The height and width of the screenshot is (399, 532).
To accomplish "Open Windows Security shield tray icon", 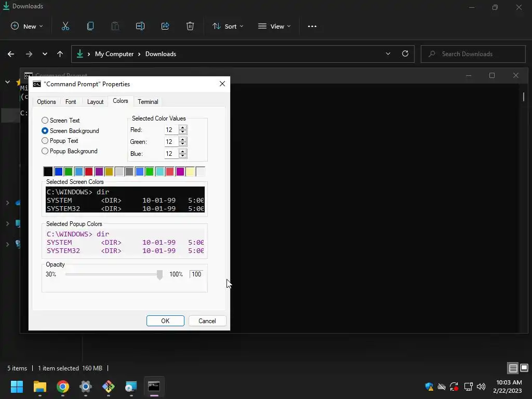I will (429, 387).
